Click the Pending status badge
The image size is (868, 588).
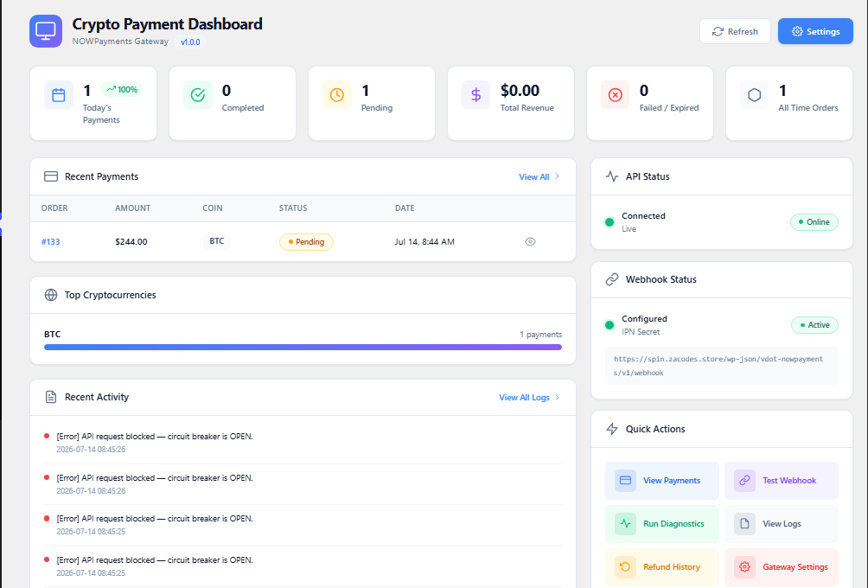point(306,242)
